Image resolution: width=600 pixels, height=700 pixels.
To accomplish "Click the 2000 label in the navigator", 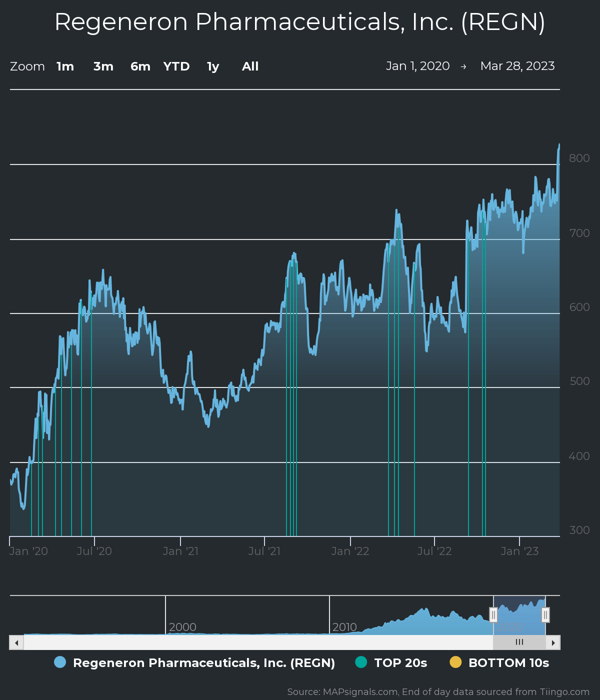I will click(182, 627).
